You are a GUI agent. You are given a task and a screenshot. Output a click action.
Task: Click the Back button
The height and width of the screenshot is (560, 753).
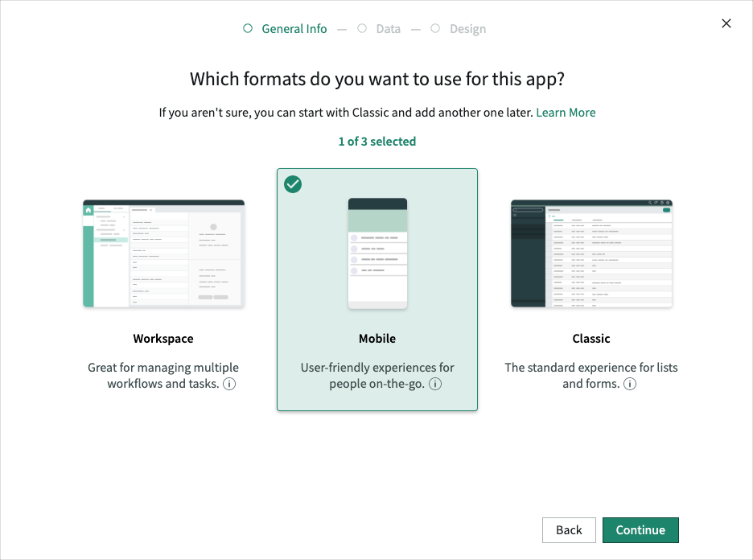[569, 530]
